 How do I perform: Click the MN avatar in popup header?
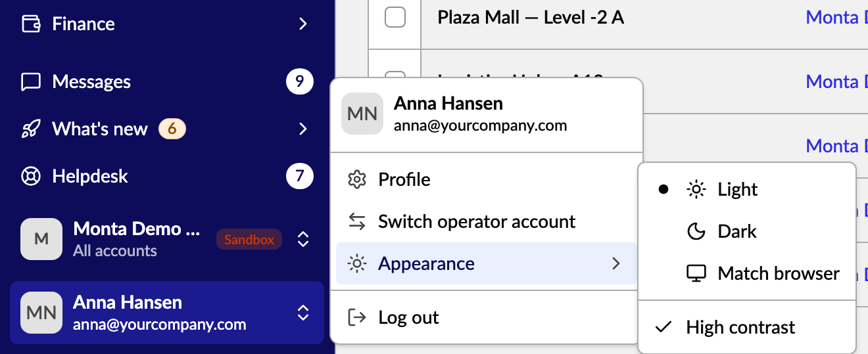pos(362,114)
